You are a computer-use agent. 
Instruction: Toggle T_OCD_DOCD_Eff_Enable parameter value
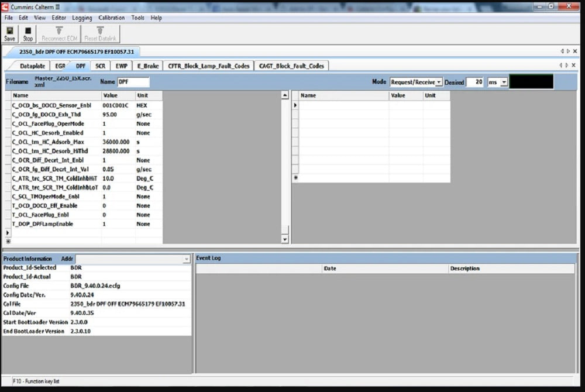[117, 205]
